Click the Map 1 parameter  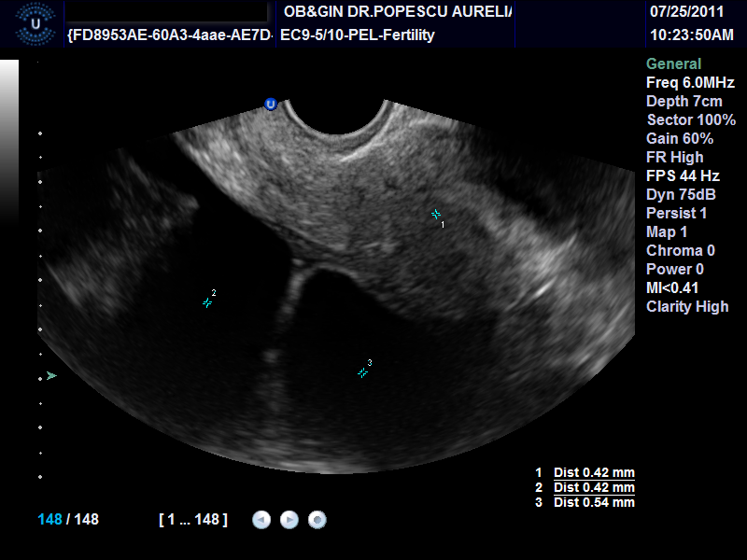667,231
